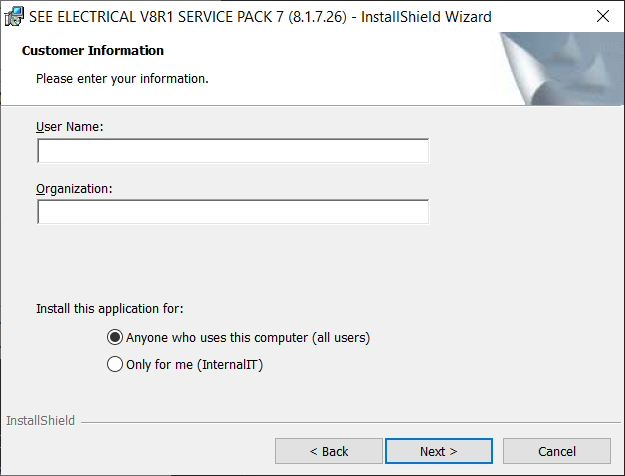Select the Only for me radio button
This screenshot has width=625, height=476.
(x=115, y=364)
